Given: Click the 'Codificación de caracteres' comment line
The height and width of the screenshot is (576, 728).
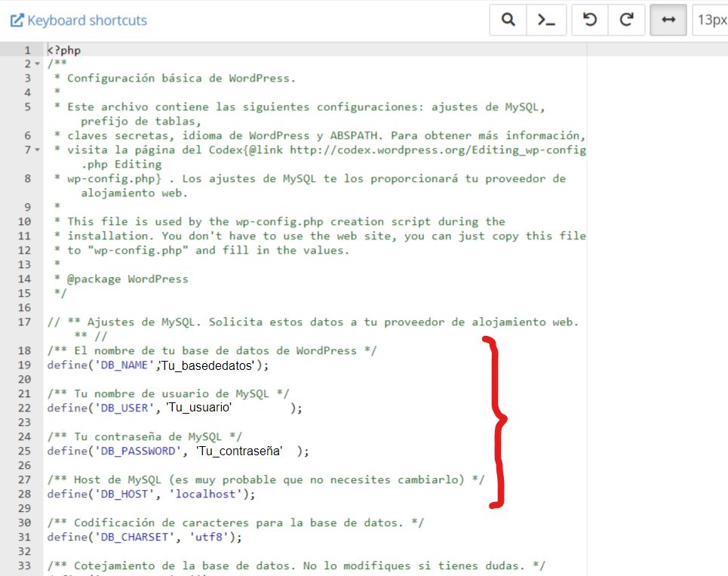Looking at the screenshot, I should coord(235,523).
